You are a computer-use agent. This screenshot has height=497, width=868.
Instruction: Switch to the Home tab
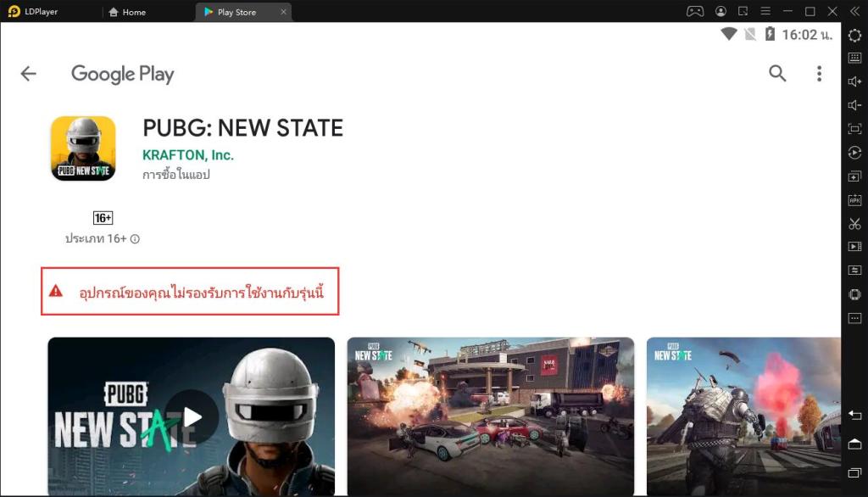coord(127,12)
